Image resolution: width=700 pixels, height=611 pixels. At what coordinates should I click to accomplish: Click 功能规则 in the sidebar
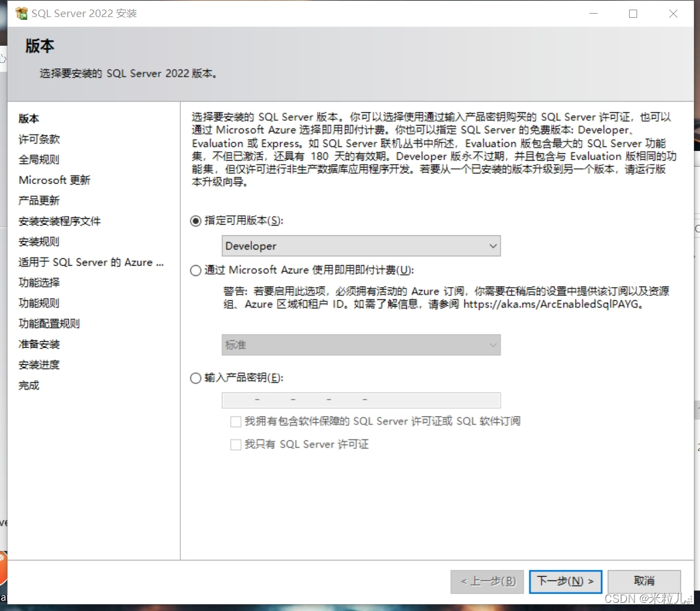tap(39, 303)
